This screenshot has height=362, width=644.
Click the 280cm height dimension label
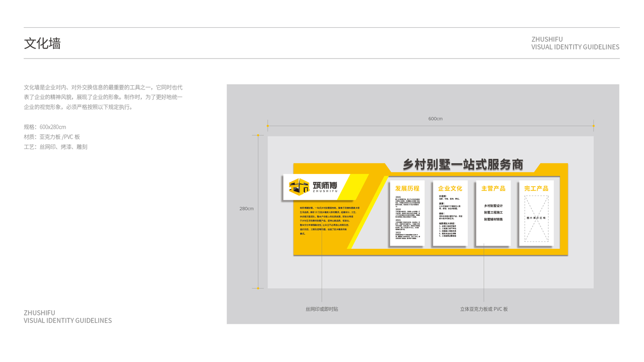point(246,208)
